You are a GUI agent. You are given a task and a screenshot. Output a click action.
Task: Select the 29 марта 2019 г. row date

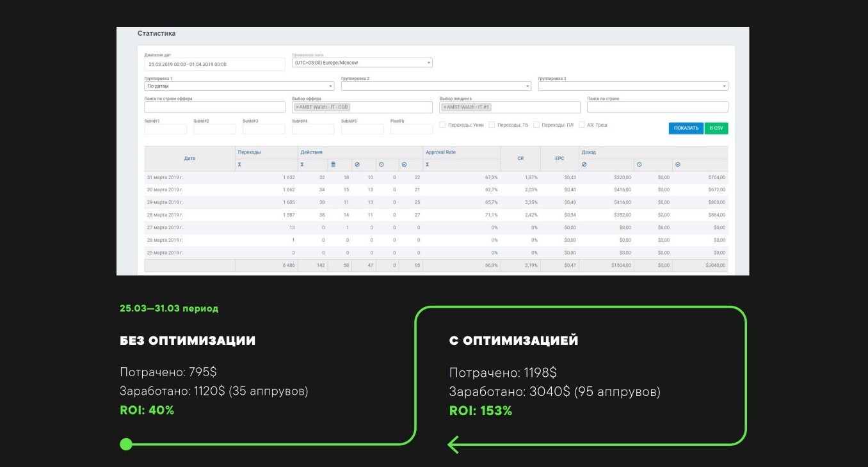pos(165,202)
